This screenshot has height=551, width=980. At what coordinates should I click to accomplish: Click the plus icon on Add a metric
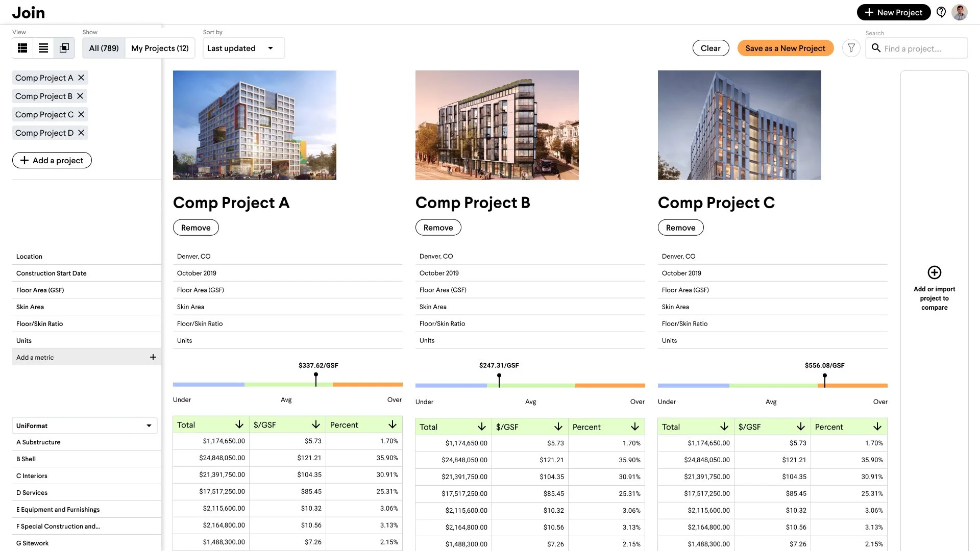pos(153,357)
